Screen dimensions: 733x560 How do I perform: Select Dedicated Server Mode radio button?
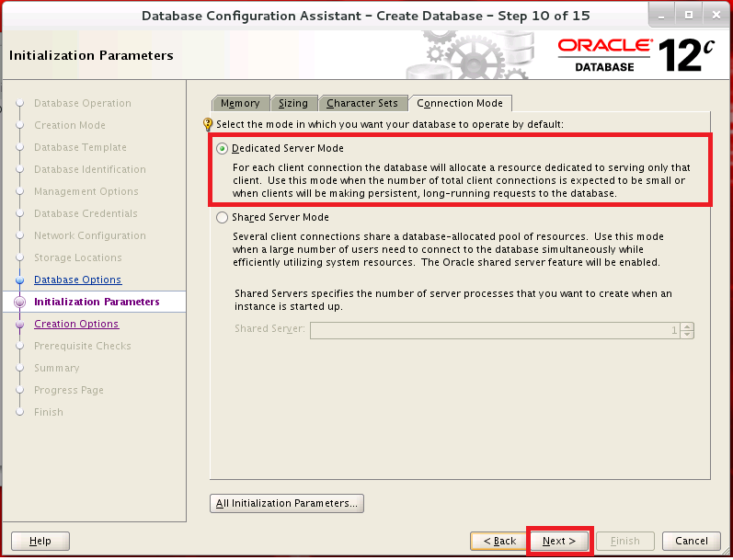(222, 148)
